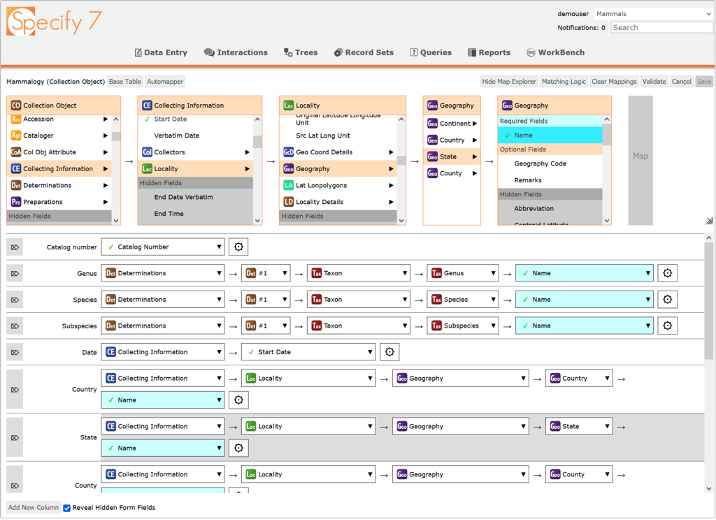
Task: Open Record Sets menu
Action: pyautogui.click(x=363, y=53)
